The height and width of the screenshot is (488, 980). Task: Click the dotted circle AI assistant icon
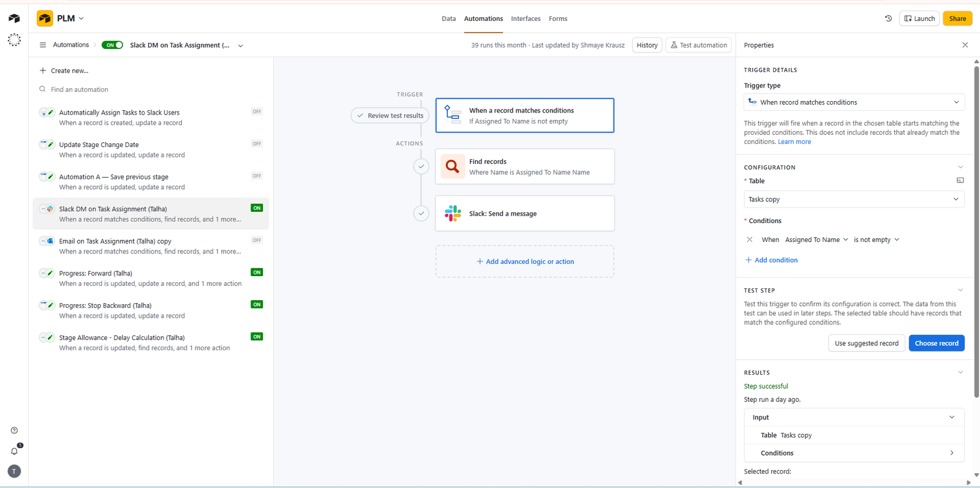pyautogui.click(x=14, y=40)
